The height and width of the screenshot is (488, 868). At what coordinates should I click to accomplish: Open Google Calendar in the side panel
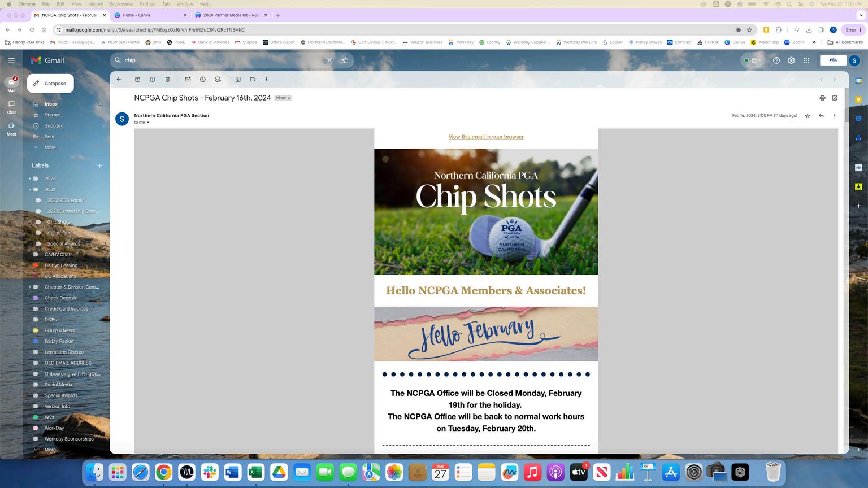click(x=858, y=80)
